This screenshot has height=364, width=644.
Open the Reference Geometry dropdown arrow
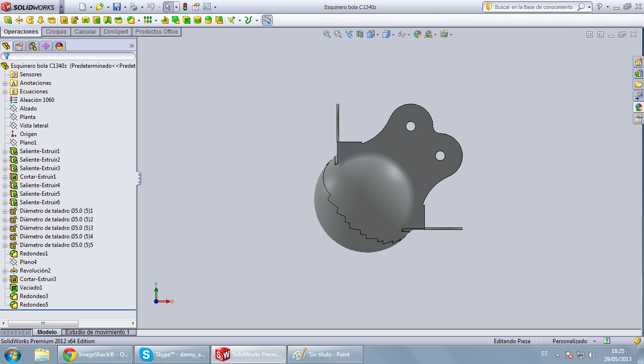(x=240, y=21)
